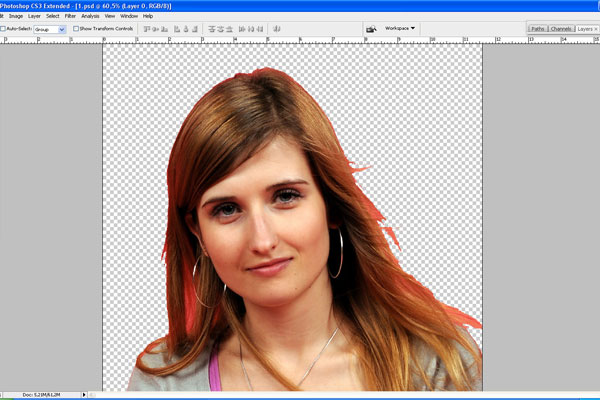Open the Auto-Select Group dropdown
This screenshot has width=600, height=400.
click(62, 29)
